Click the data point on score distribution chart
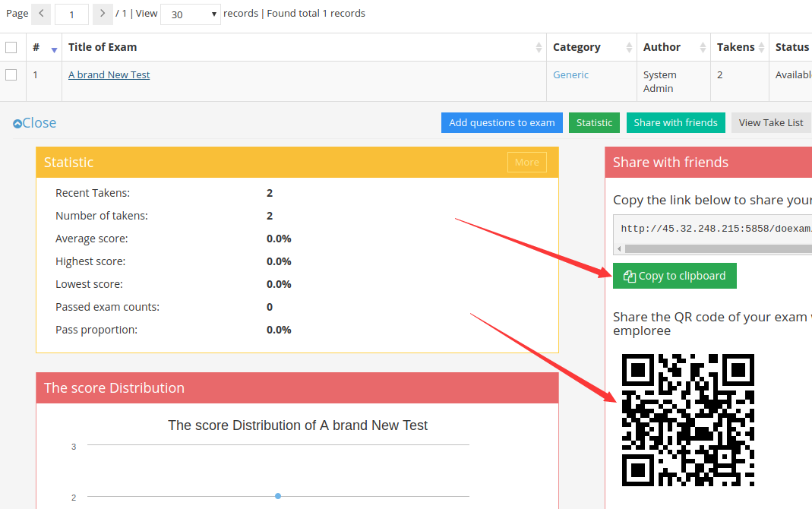 [x=278, y=496]
